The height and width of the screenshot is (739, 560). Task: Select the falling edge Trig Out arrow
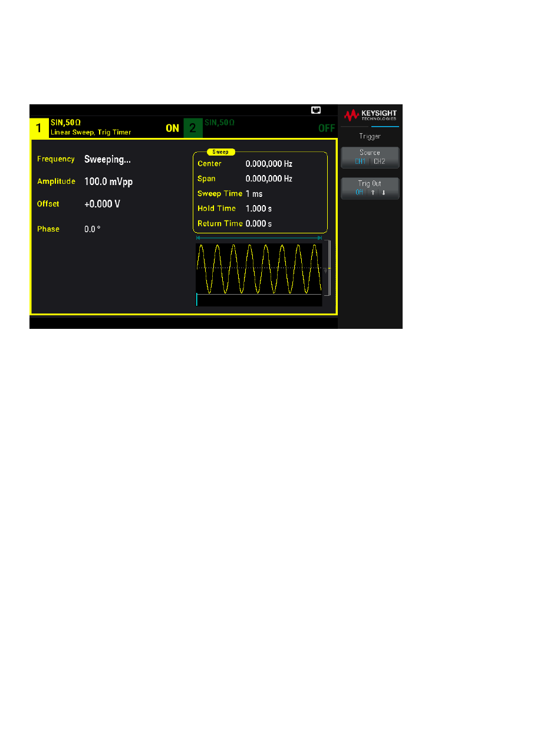tap(383, 192)
